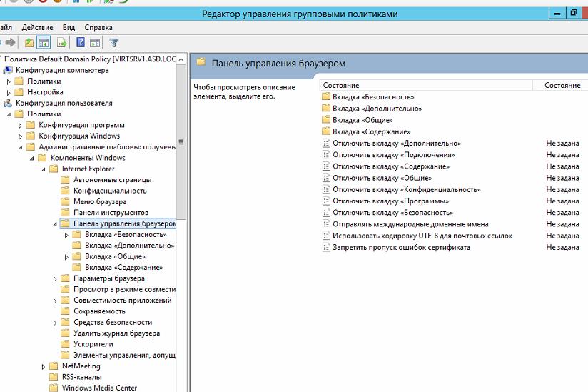Select Сохраняемость in the tree
The height and width of the screenshot is (392, 588).
pyautogui.click(x=99, y=311)
